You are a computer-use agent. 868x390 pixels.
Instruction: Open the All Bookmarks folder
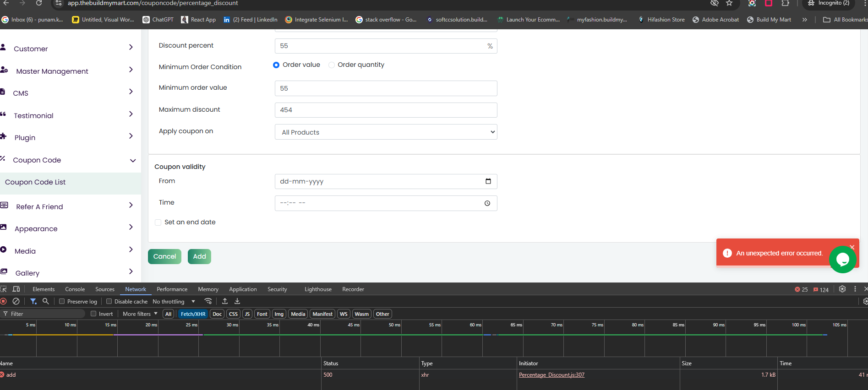click(845, 20)
